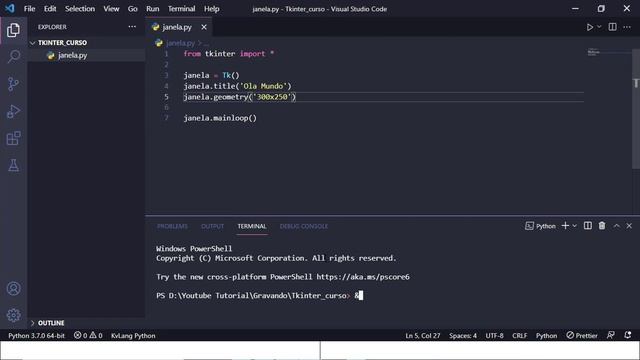This screenshot has height=360, width=640.
Task: Open the Manage gear icon
Action: 13,315
